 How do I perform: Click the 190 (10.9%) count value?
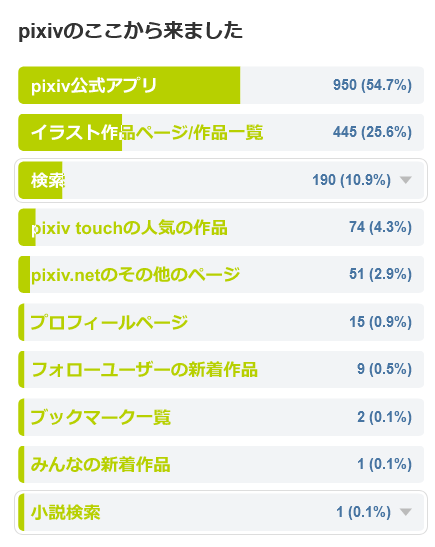pyautogui.click(x=351, y=180)
